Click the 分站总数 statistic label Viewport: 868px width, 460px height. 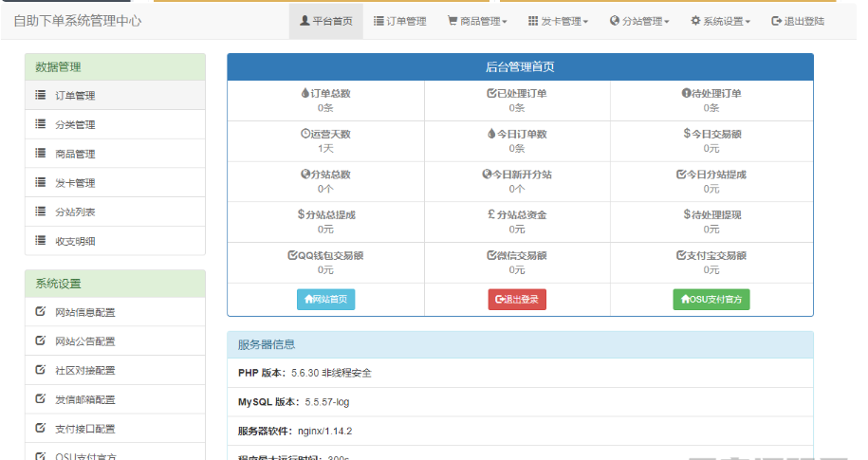325,175
